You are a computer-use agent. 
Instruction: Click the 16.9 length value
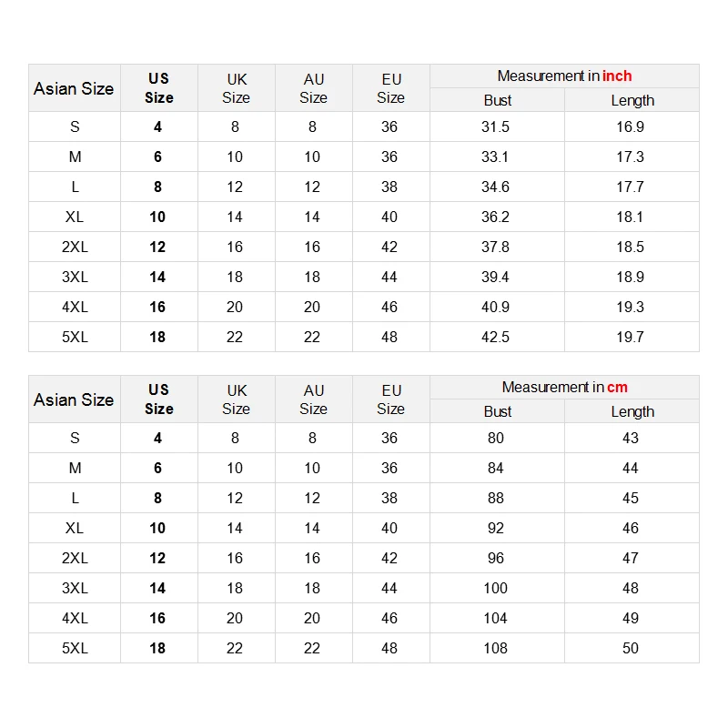[630, 126]
